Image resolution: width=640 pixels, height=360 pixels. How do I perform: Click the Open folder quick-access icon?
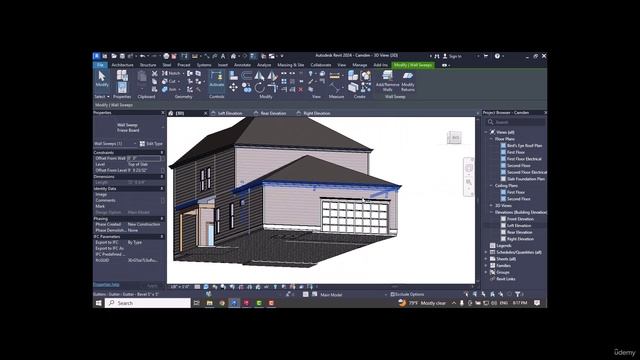click(114, 56)
